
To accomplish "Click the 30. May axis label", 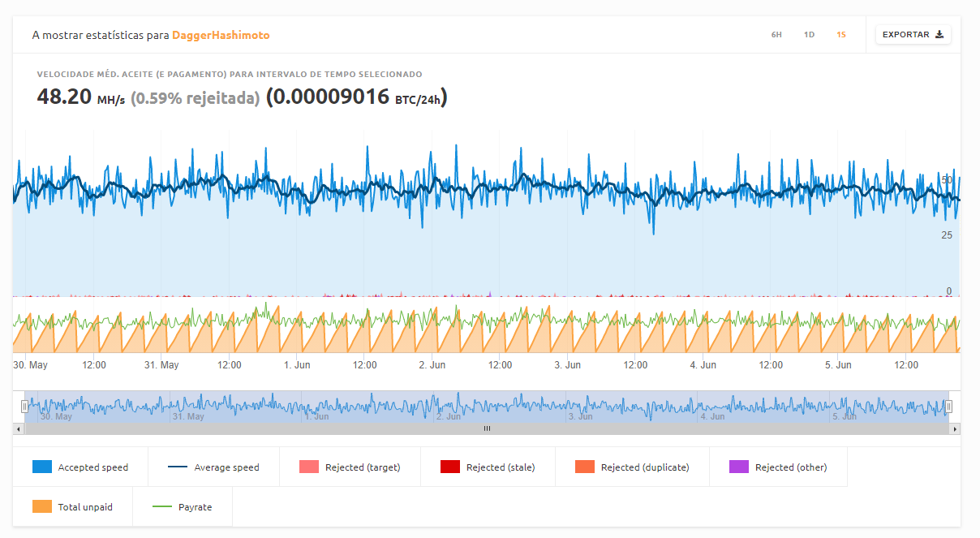I will point(30,365).
